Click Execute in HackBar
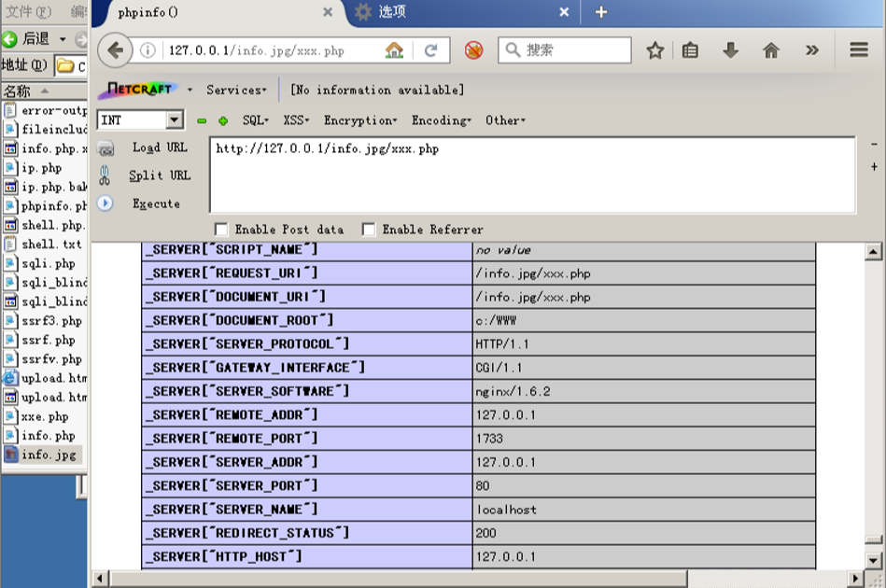 tap(156, 203)
